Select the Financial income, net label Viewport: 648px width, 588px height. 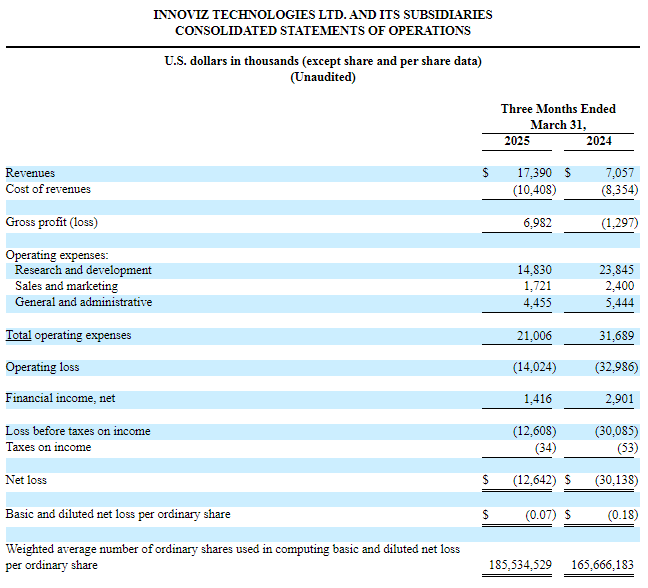click(x=60, y=398)
